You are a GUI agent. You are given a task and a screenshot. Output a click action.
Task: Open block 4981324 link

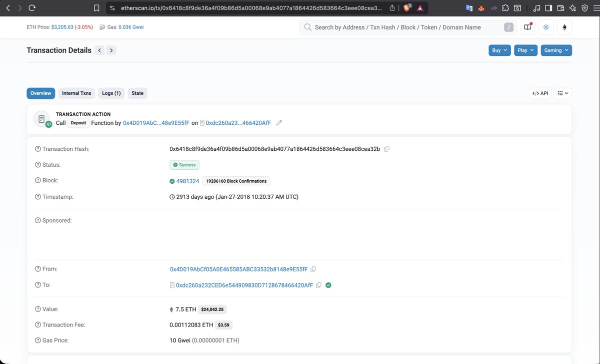[187, 181]
